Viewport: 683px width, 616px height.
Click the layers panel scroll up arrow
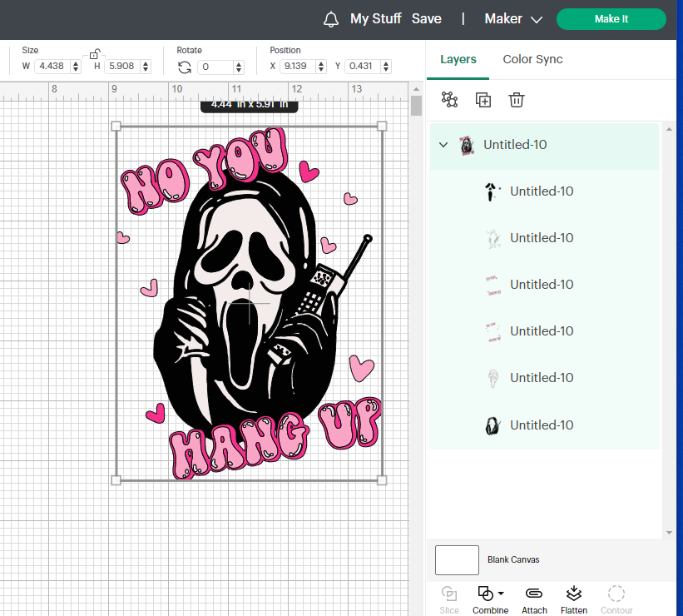pyautogui.click(x=669, y=129)
